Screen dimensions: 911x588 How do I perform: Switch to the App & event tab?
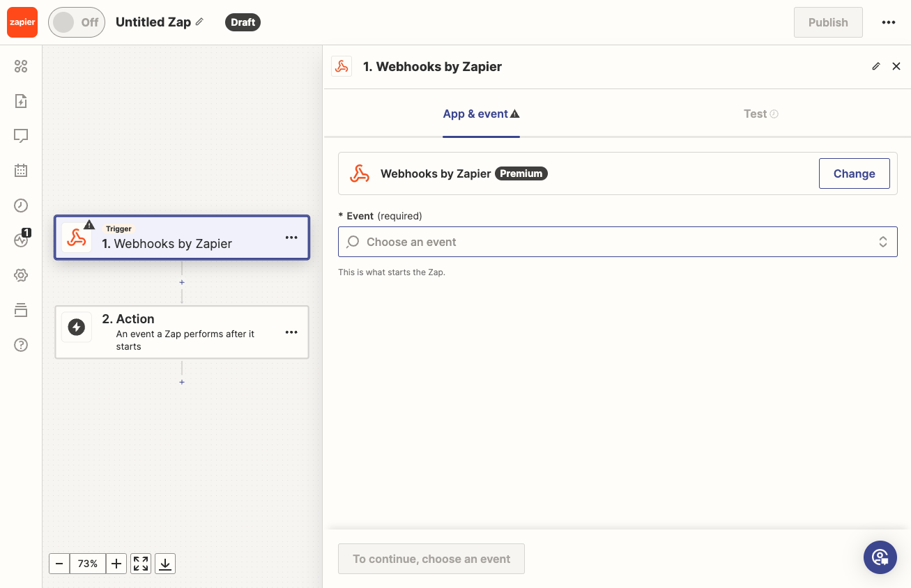pyautogui.click(x=481, y=114)
